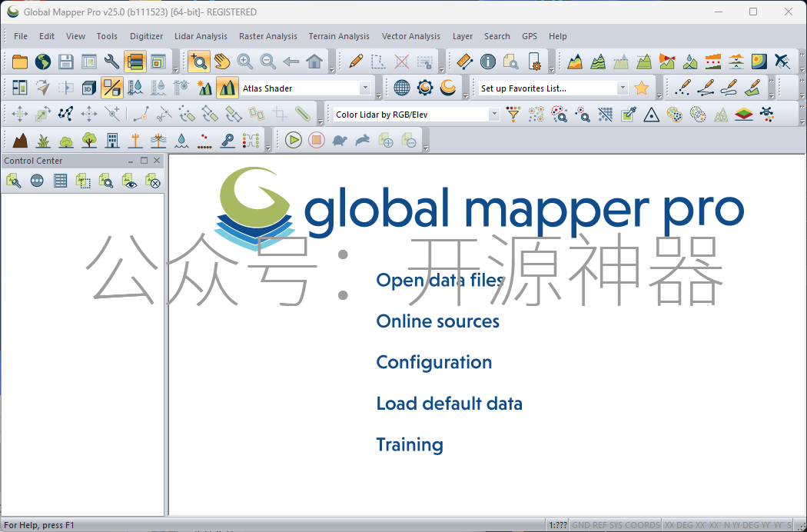
Task: Toggle the Control Center overlay panel button
Action: (x=134, y=62)
